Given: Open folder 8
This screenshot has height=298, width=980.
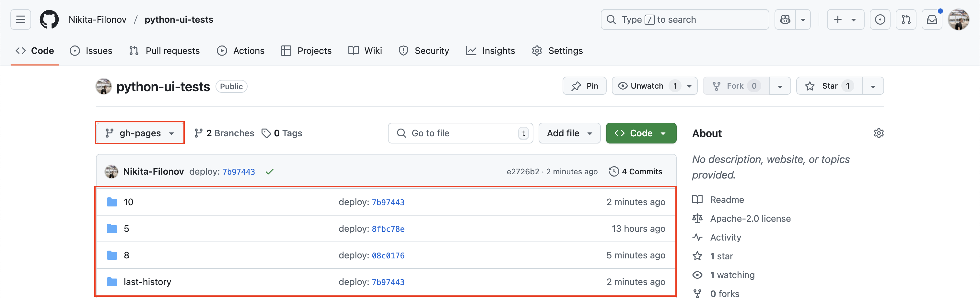Looking at the screenshot, I should click(x=126, y=255).
